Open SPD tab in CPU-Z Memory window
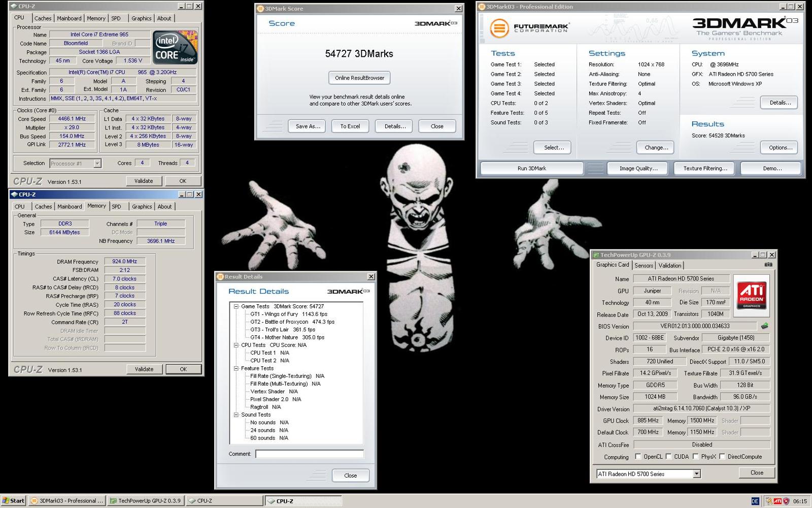The image size is (812, 508). [x=116, y=207]
